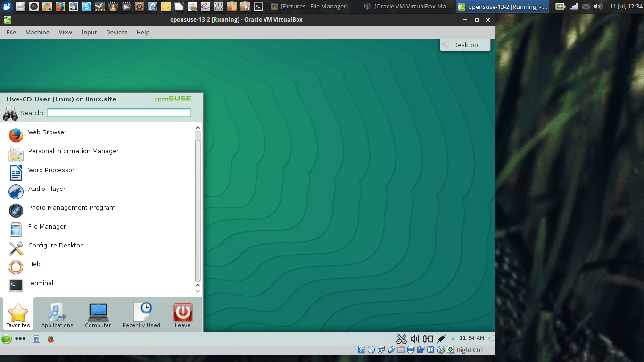Switch to Applications tab
Screen dimensions: 644x362
pos(57,315)
